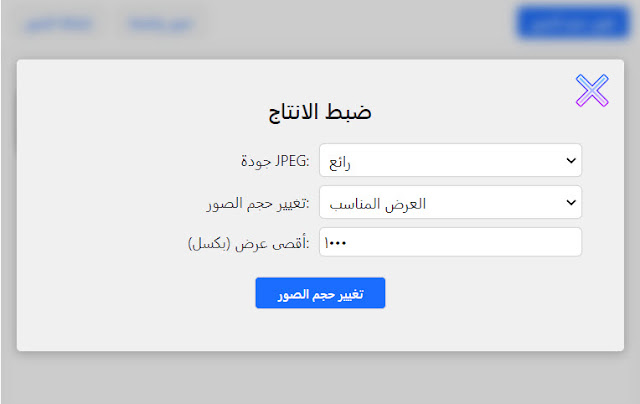Select the رائع value in the quality box
The image size is (640, 404).
pos(340,163)
